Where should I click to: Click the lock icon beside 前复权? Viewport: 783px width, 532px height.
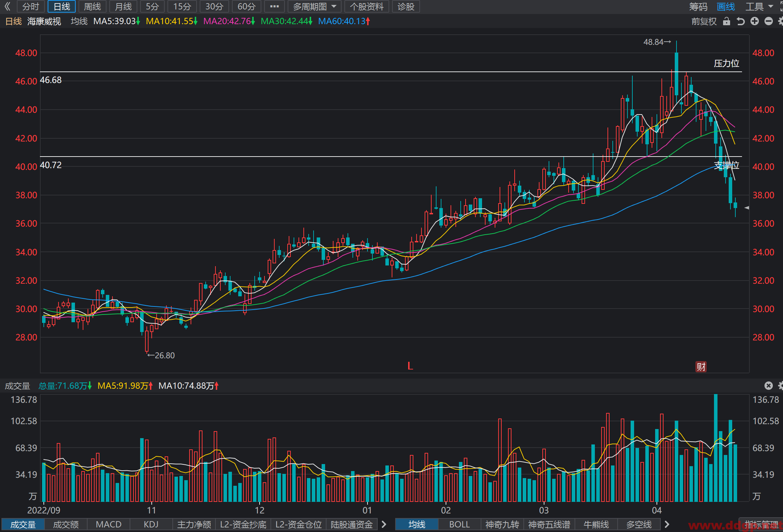(x=727, y=21)
